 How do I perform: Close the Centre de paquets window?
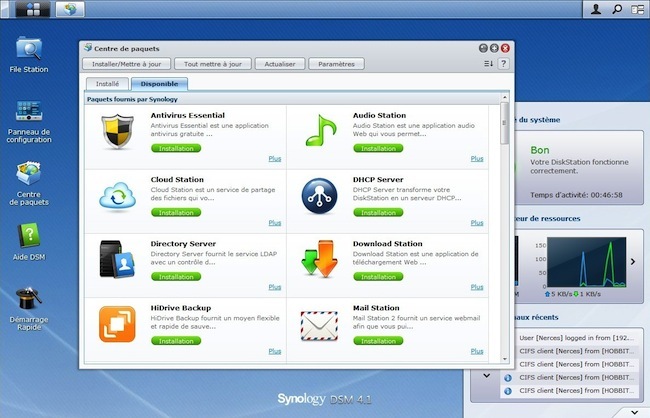tap(505, 48)
